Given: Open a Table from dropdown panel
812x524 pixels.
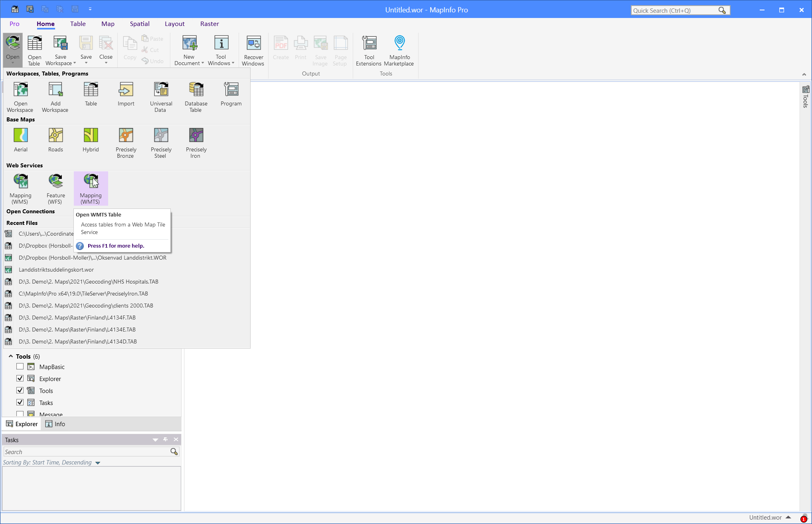Looking at the screenshot, I should [91, 94].
